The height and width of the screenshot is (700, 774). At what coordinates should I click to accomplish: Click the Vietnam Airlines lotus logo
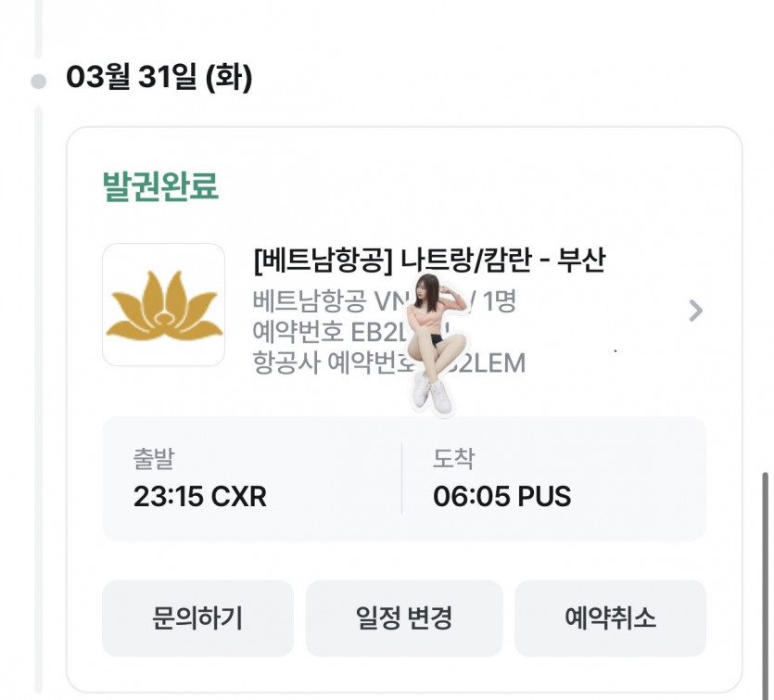[x=163, y=304]
